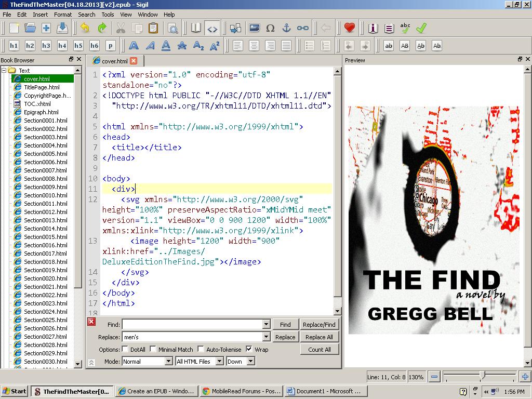Click the zoom slider handle
Image resolution: width=532 pixels, height=399 pixels.
pyautogui.click(x=483, y=376)
